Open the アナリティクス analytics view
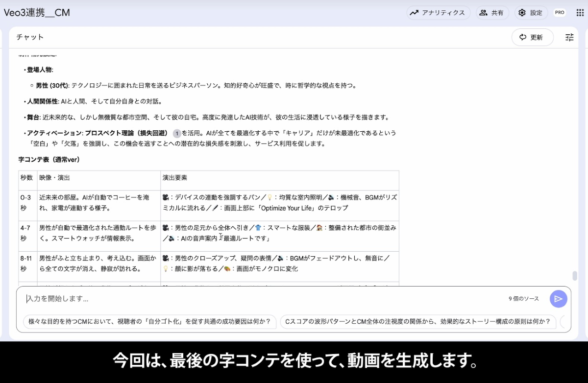The width and height of the screenshot is (588, 383). click(438, 13)
